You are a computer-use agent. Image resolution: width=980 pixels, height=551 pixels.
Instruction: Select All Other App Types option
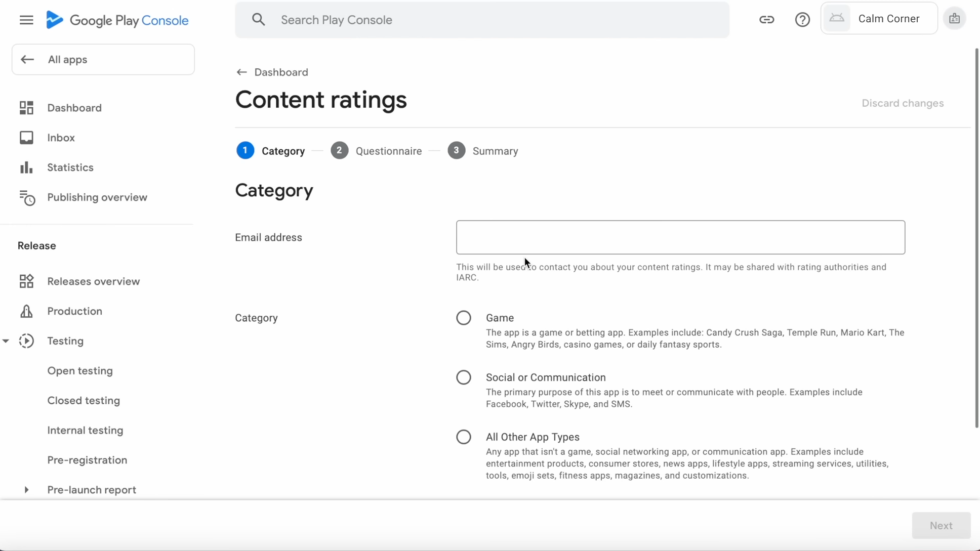click(x=463, y=437)
